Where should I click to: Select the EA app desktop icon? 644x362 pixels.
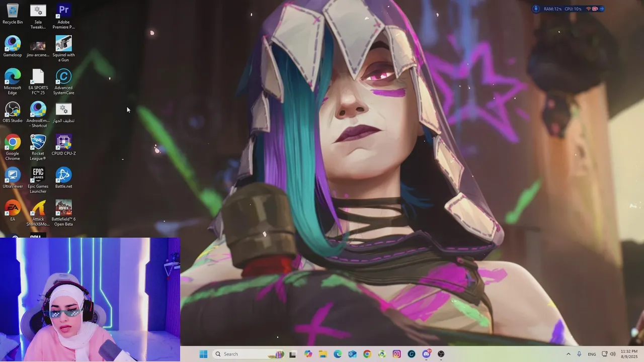click(x=13, y=211)
